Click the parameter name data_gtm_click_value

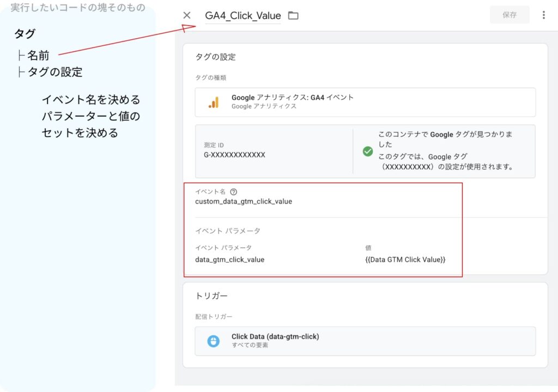(229, 260)
